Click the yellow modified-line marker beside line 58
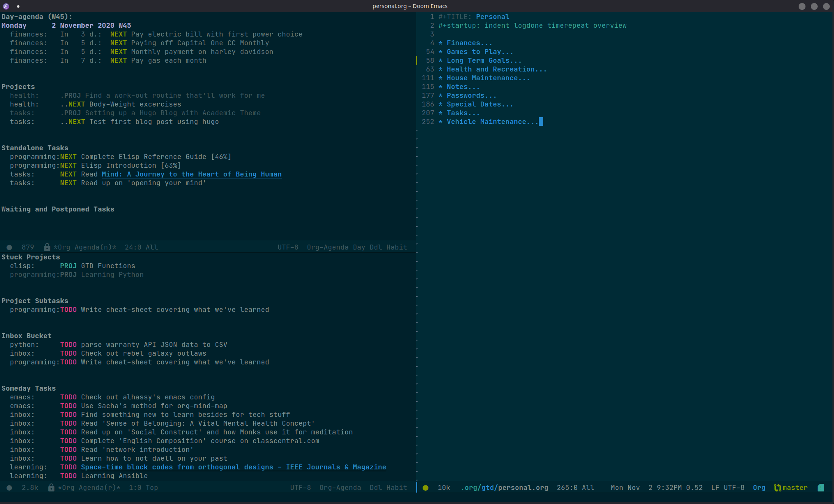Viewport: 834px width, 504px height. tap(417, 60)
